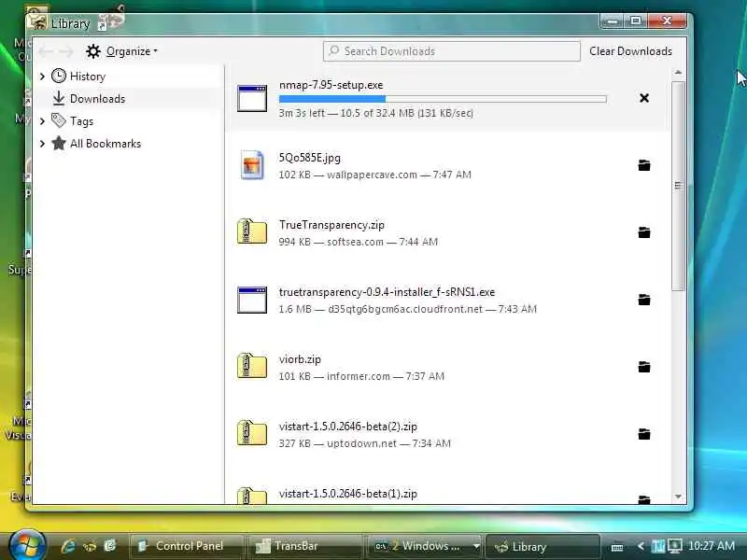Select the viorb.zip file name
This screenshot has height=560, width=747.
300,359
